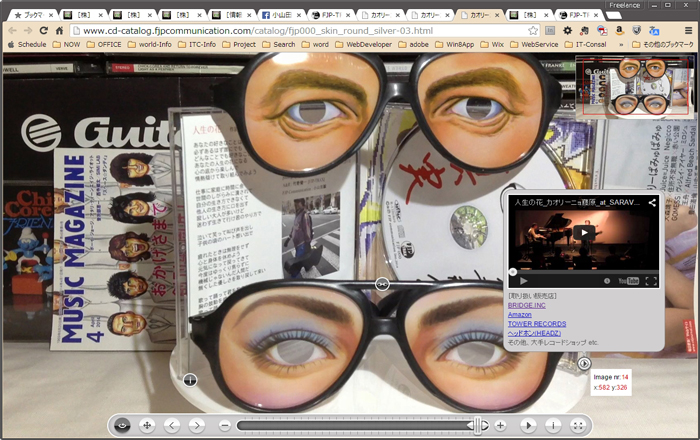
Task: Click the Amazon extension icon
Action: pyautogui.click(x=619, y=31)
